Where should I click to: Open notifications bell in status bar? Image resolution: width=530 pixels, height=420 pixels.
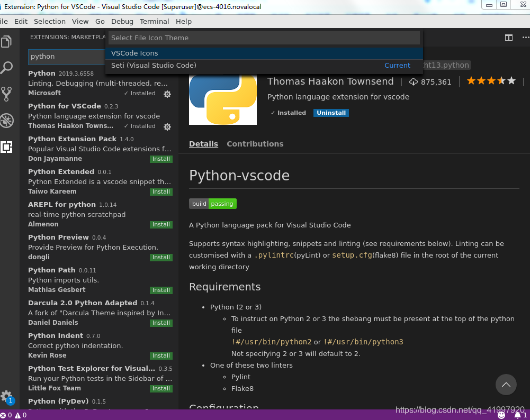pyautogui.click(x=520, y=415)
